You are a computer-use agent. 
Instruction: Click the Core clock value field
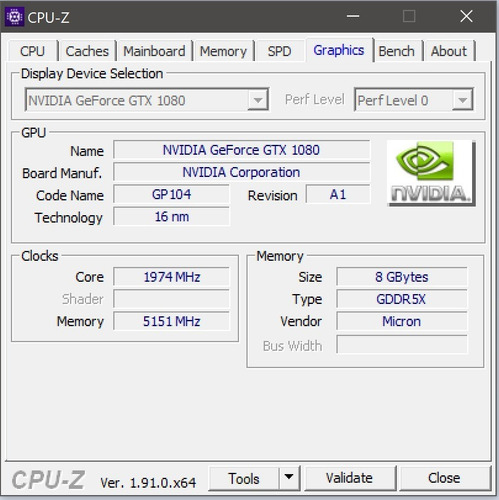click(171, 277)
